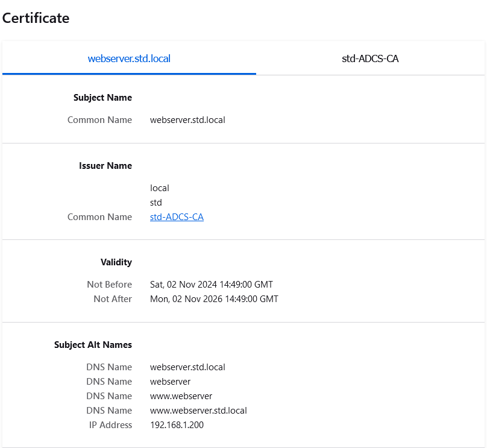Select the webserver.std.local tab
Viewport: 487px width, 448px height.
tap(129, 58)
